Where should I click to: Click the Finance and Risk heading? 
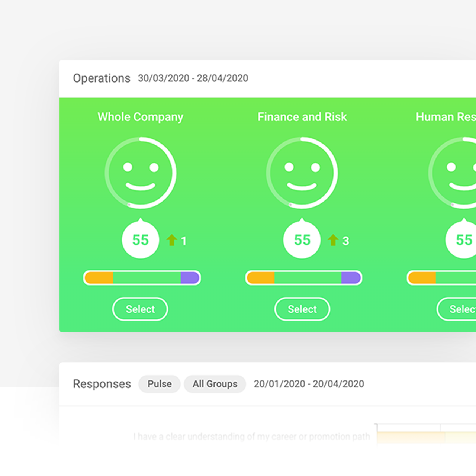click(x=302, y=117)
